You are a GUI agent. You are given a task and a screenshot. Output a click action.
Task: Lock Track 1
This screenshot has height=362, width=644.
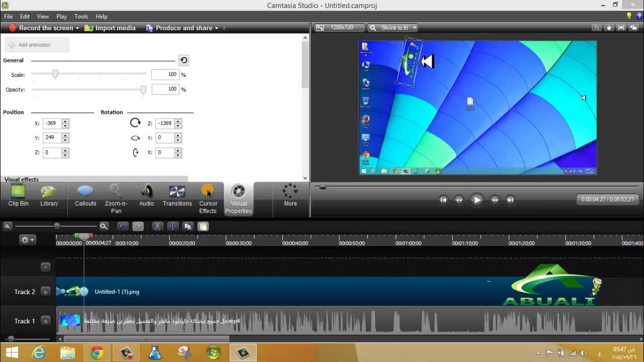click(45, 321)
